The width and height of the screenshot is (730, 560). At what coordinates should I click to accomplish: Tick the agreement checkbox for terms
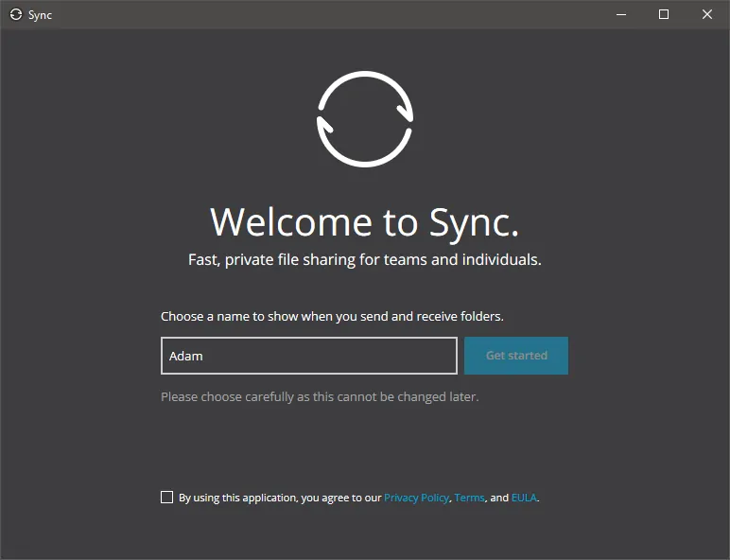(x=166, y=498)
